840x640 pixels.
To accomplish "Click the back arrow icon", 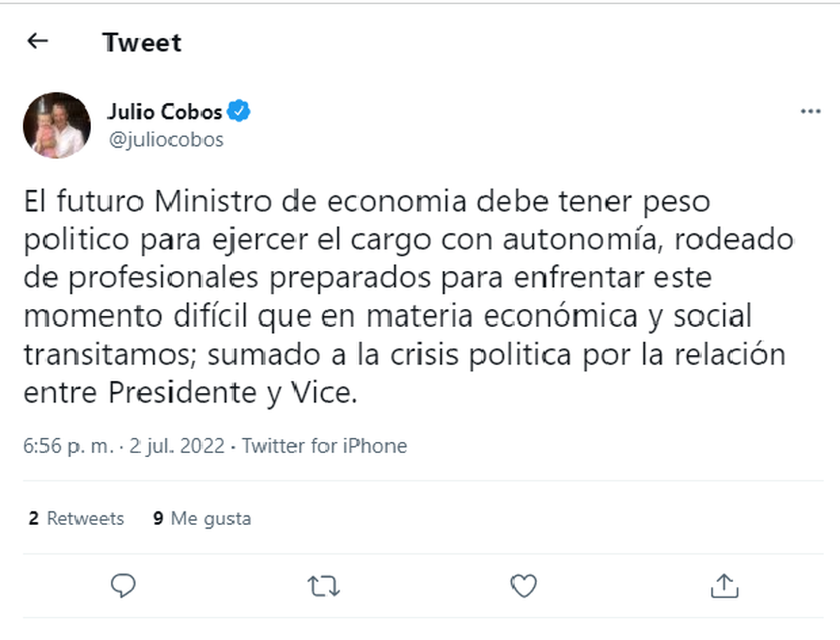I will pyautogui.click(x=37, y=41).
